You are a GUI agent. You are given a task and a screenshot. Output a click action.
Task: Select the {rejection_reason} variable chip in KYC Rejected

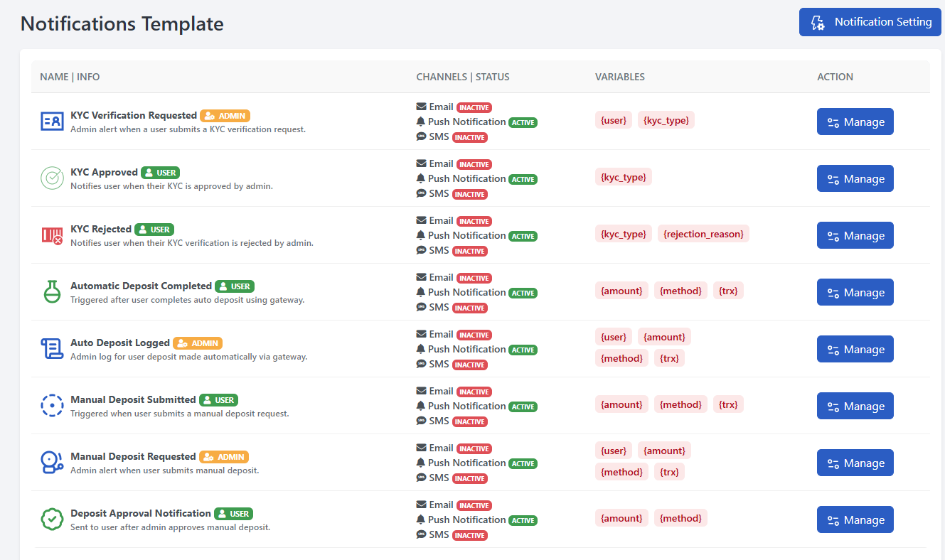click(x=703, y=233)
